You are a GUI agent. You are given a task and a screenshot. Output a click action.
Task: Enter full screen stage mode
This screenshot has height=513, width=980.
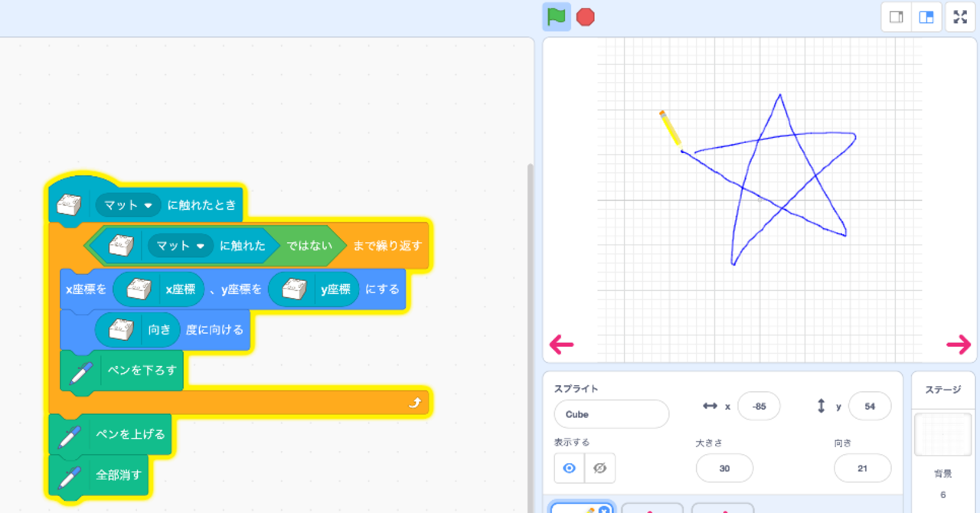[x=959, y=17]
